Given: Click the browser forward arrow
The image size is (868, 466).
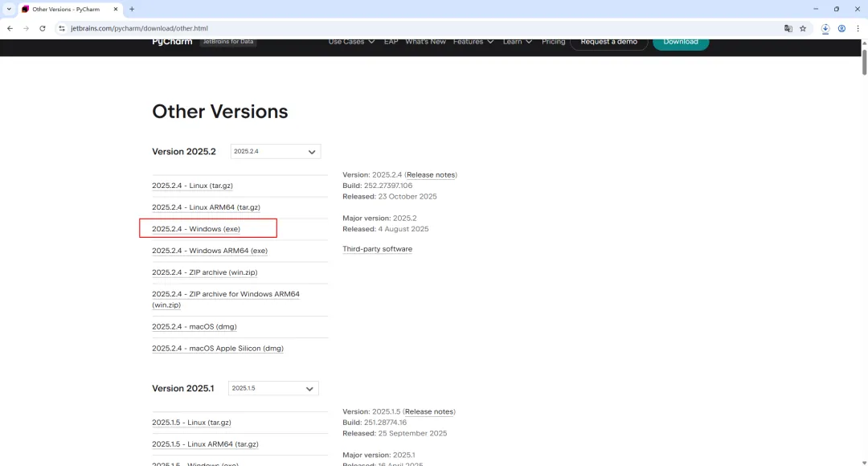Looking at the screenshot, I should pos(26,28).
